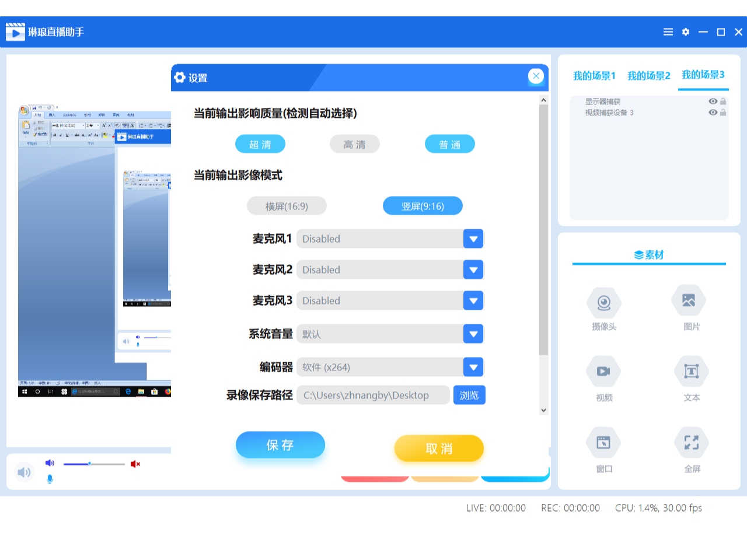747x560 pixels.
Task: Toggle the lock on 视频捕获设备 3
Action: pyautogui.click(x=724, y=112)
